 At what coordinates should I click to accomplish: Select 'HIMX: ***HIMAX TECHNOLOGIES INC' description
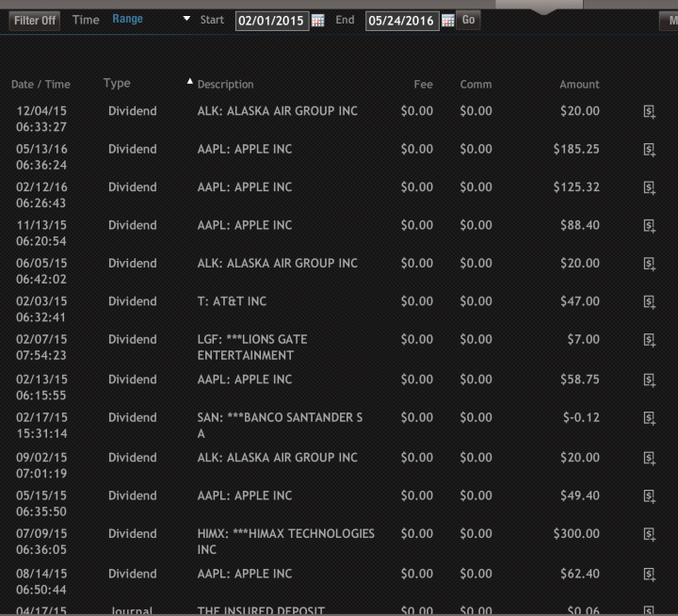286,542
